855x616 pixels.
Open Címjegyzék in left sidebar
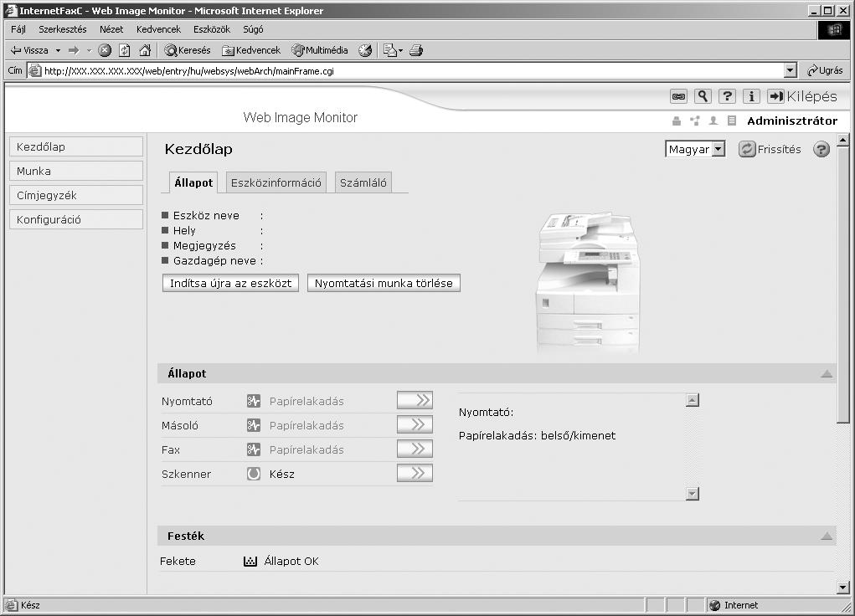click(76, 195)
